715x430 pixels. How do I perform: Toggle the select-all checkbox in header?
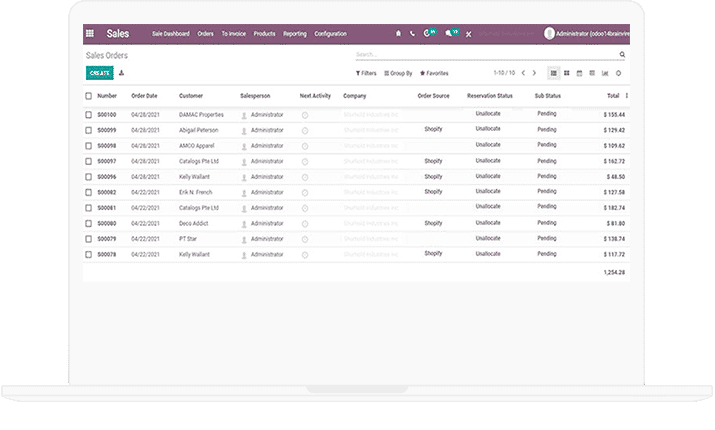point(89,96)
